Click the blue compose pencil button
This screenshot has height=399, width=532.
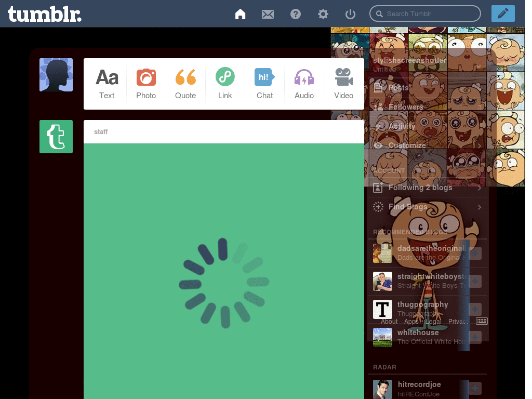coord(503,14)
